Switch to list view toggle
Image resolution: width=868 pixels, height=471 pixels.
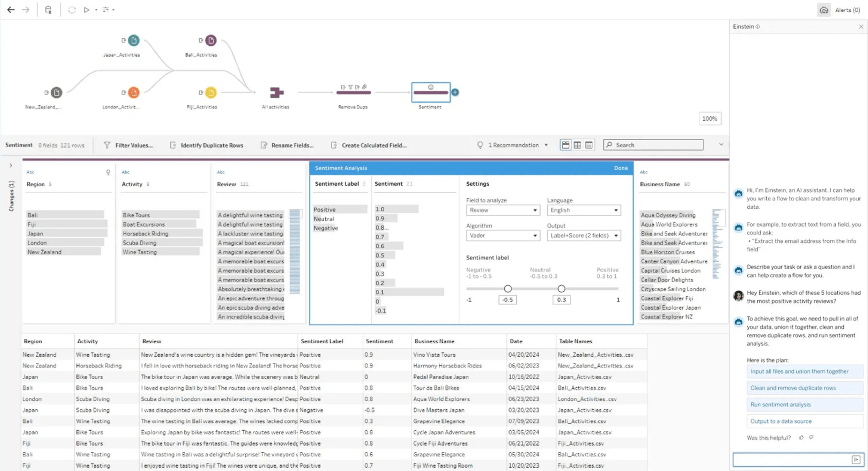click(x=589, y=145)
